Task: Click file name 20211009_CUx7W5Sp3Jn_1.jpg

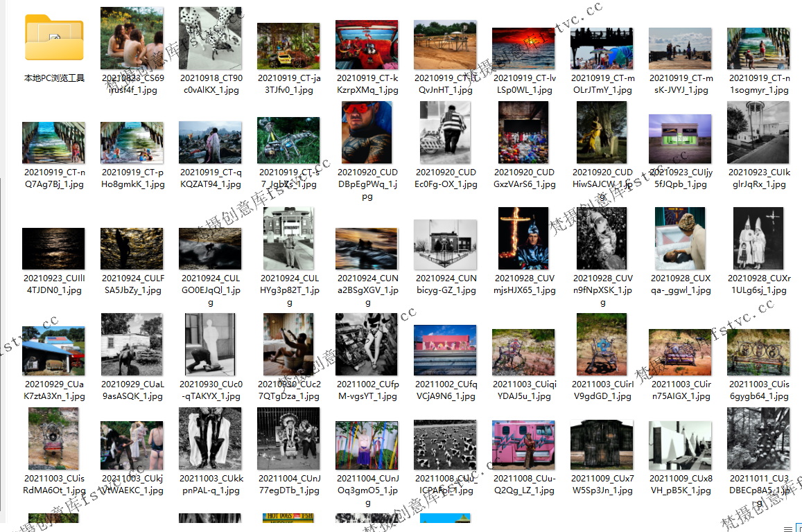Action: (x=602, y=484)
